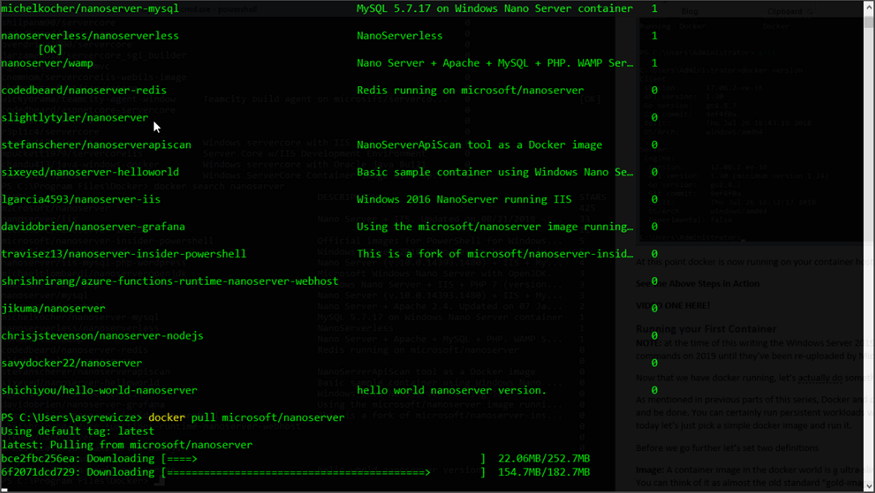Click the 'Using default tag: latest' line
875x493 pixels.
pyautogui.click(x=78, y=431)
